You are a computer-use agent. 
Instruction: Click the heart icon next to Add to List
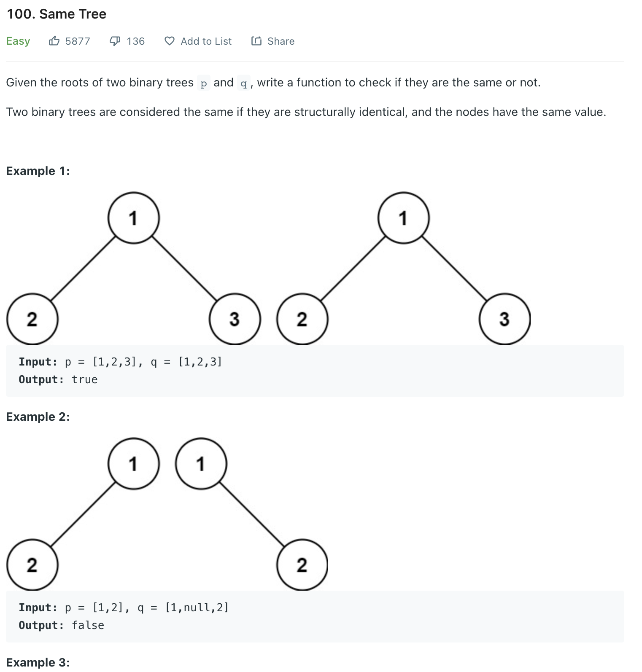[169, 41]
